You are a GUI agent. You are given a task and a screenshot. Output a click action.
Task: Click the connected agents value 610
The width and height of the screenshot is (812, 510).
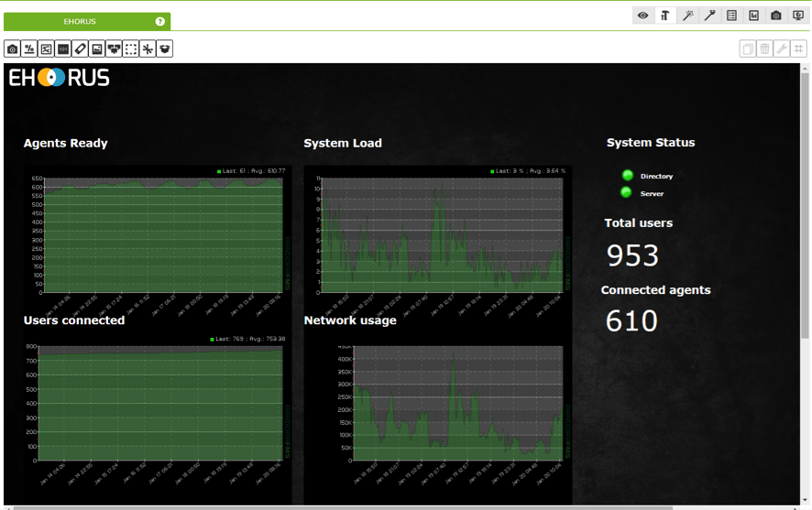[x=631, y=320]
